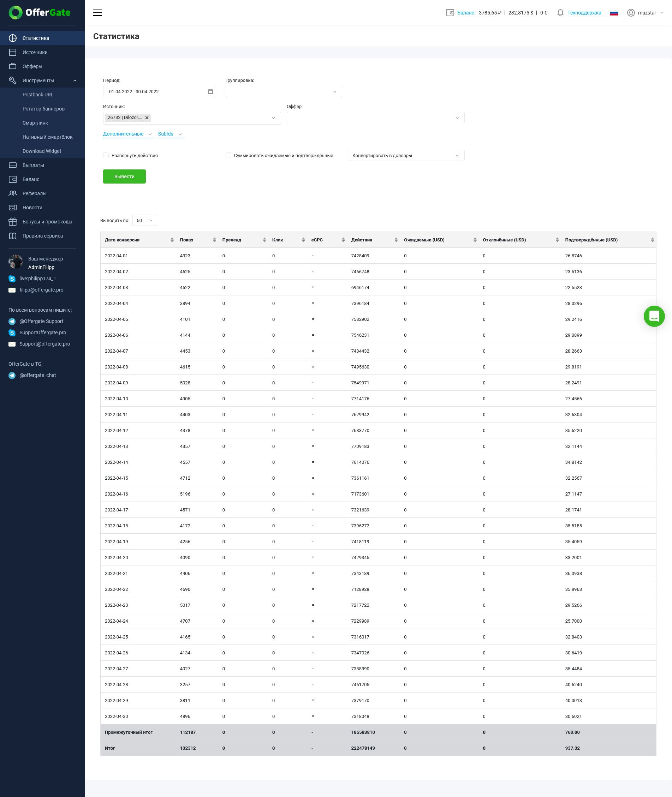The width and height of the screenshot is (672, 797).
Task: Click the hamburger menu icon
Action: tap(97, 13)
